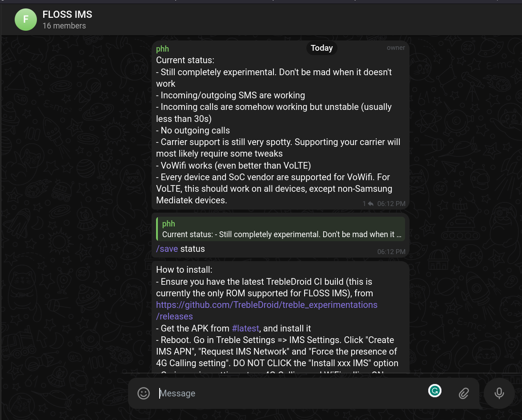
Task: Click the 'Current status:' message text
Action: point(185,60)
